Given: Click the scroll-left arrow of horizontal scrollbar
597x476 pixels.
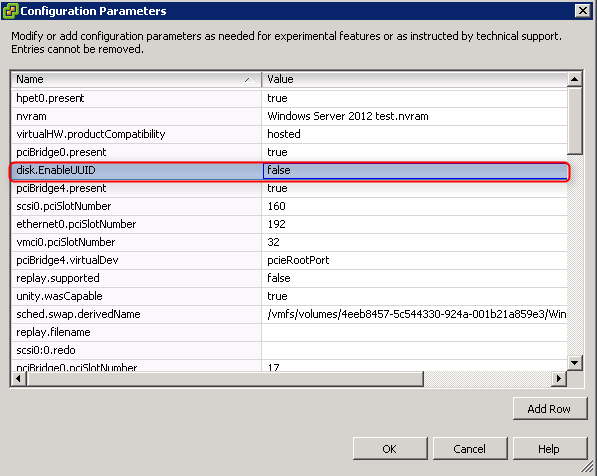Looking at the screenshot, I should [x=18, y=379].
